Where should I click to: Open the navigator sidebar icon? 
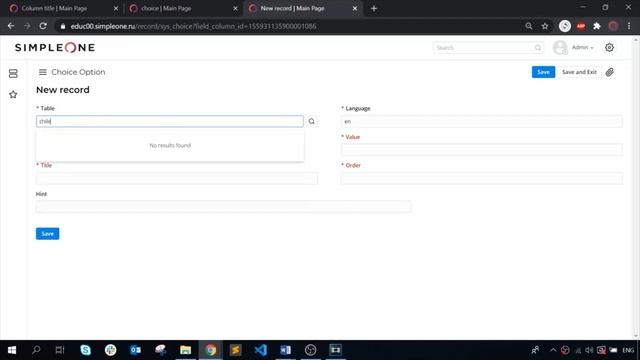click(13, 73)
